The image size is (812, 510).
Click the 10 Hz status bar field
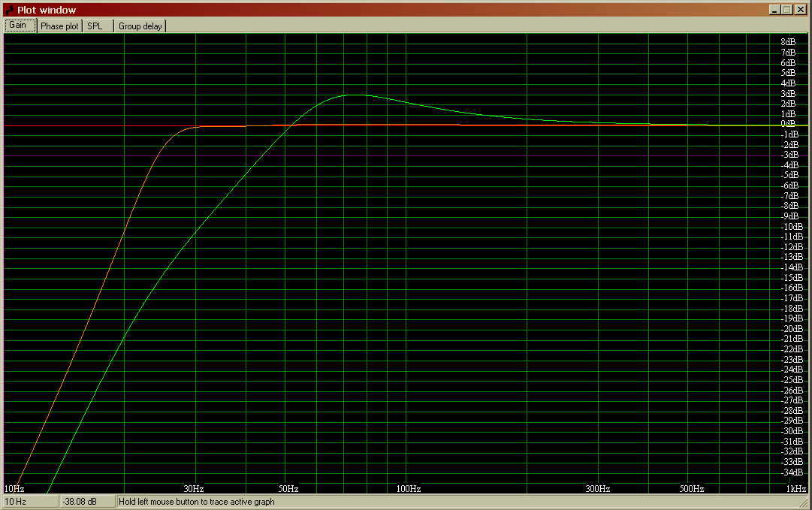click(30, 502)
